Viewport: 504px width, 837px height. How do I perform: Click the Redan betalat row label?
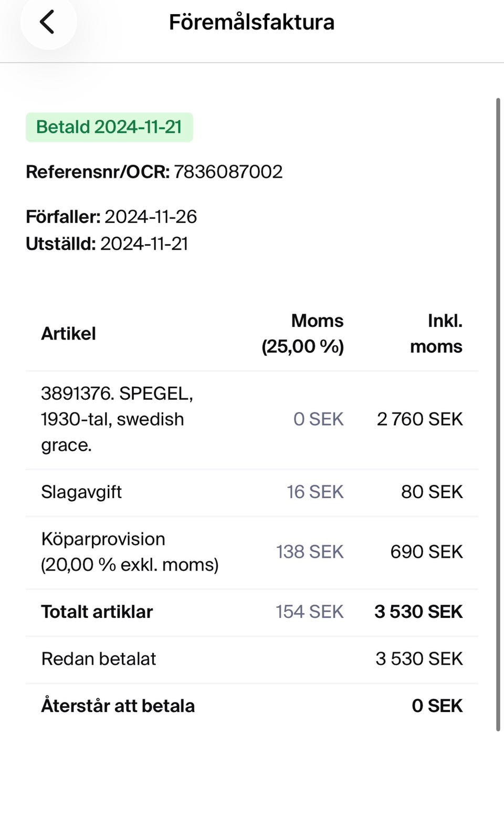(99, 659)
